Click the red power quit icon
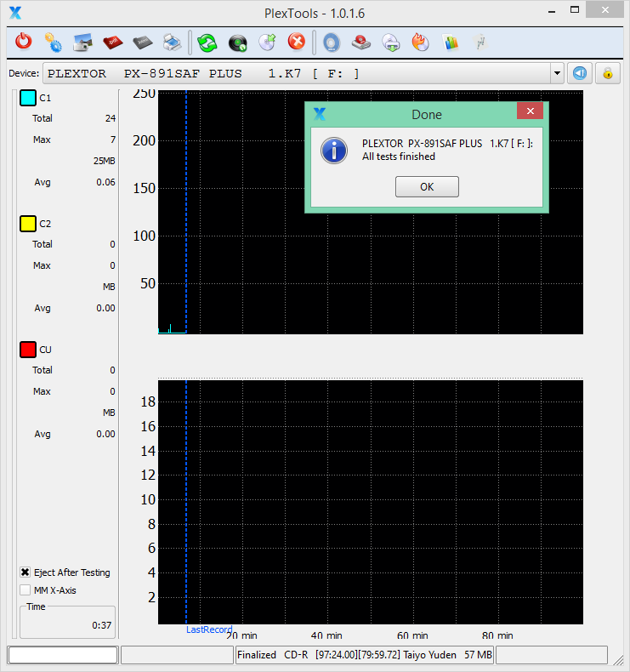Image resolution: width=630 pixels, height=672 pixels. [x=24, y=42]
